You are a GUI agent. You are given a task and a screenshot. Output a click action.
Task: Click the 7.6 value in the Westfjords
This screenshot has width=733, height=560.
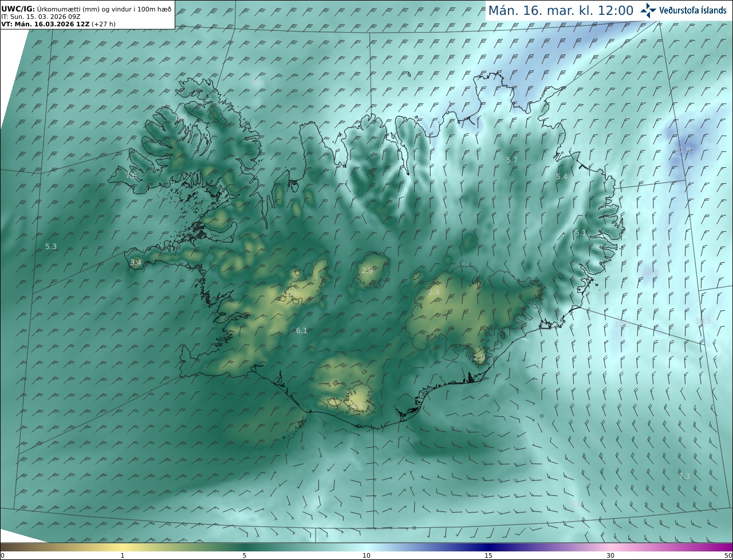click(131, 175)
